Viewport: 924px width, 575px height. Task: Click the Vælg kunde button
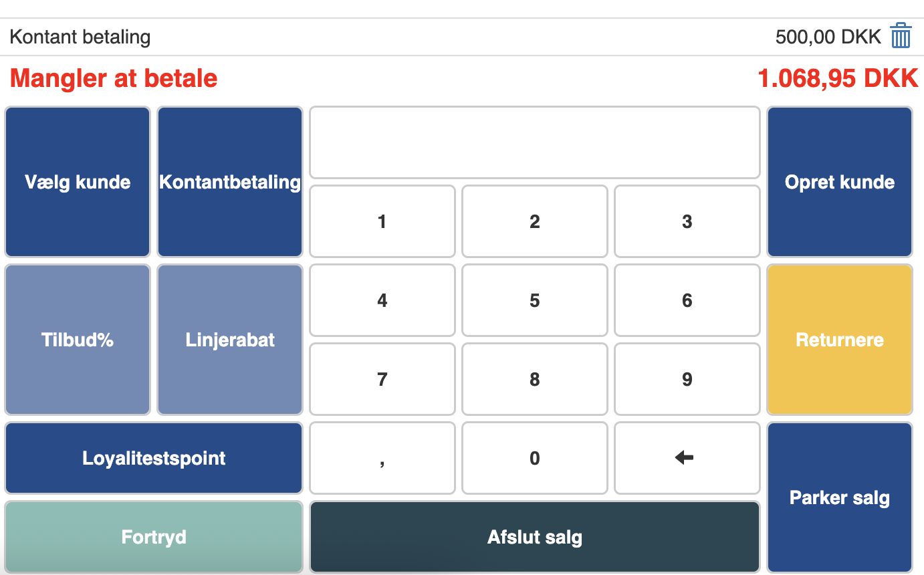tap(78, 182)
